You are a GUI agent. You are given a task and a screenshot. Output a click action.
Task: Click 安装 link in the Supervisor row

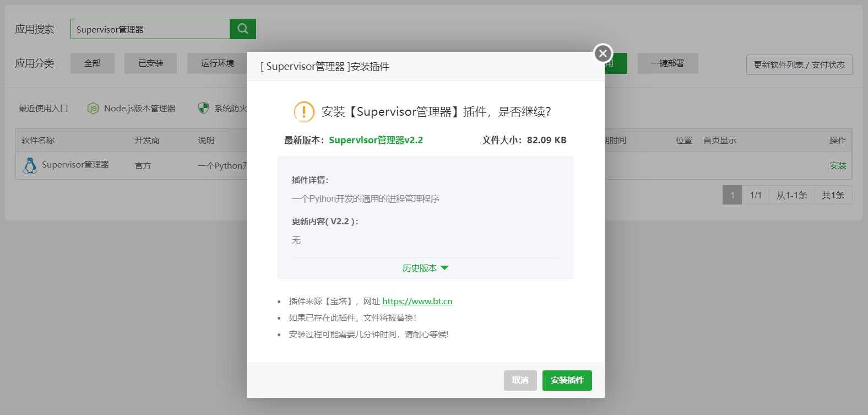click(x=837, y=166)
